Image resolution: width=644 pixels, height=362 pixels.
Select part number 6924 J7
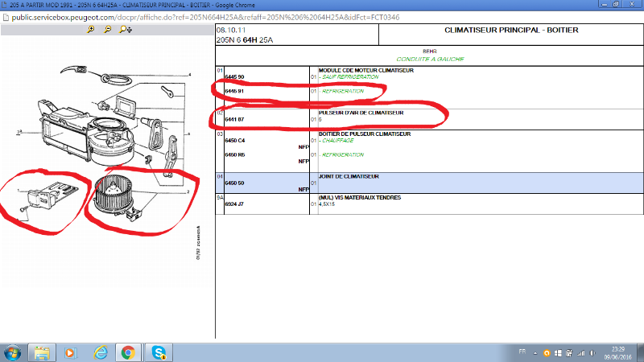point(234,204)
